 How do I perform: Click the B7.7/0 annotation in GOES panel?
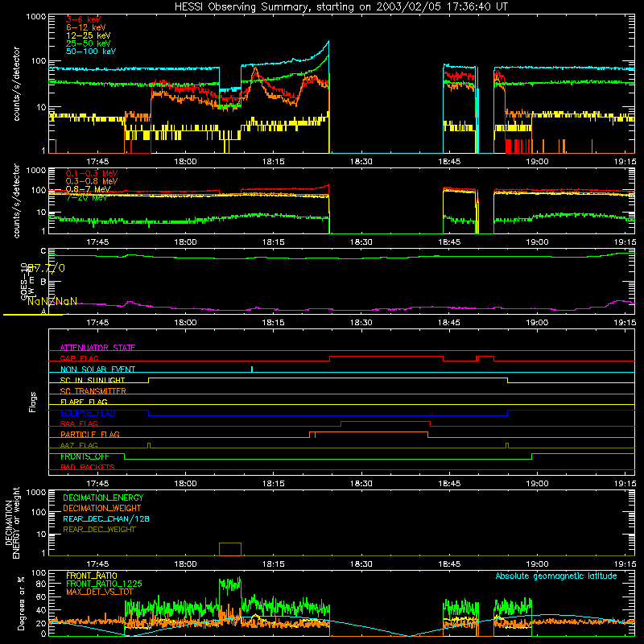tap(46, 268)
